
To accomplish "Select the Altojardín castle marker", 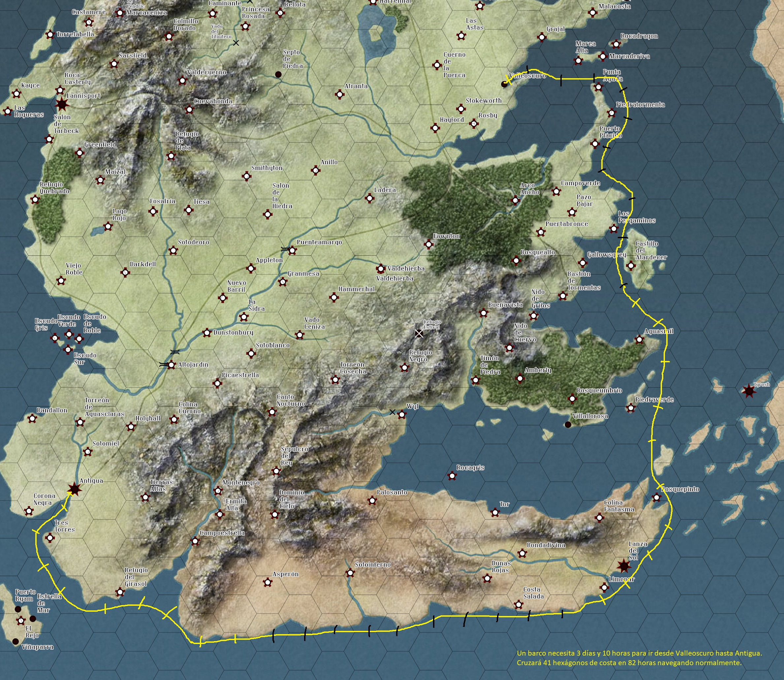I will 172,365.
